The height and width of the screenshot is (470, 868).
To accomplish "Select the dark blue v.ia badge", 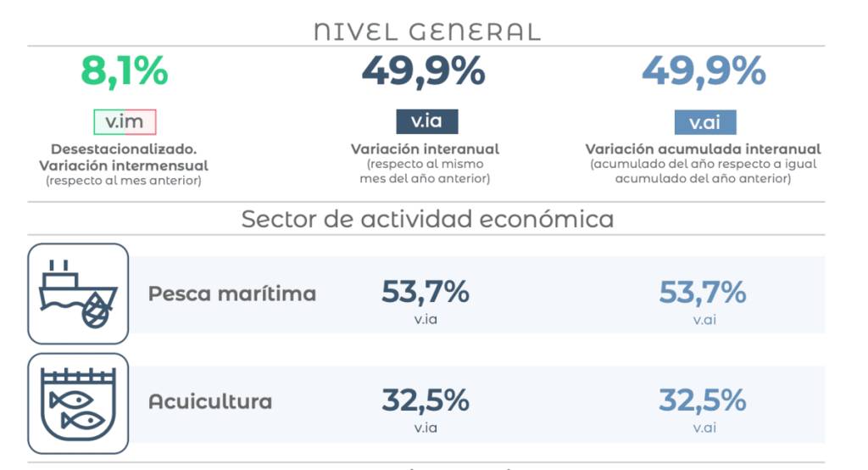I will pyautogui.click(x=426, y=121).
